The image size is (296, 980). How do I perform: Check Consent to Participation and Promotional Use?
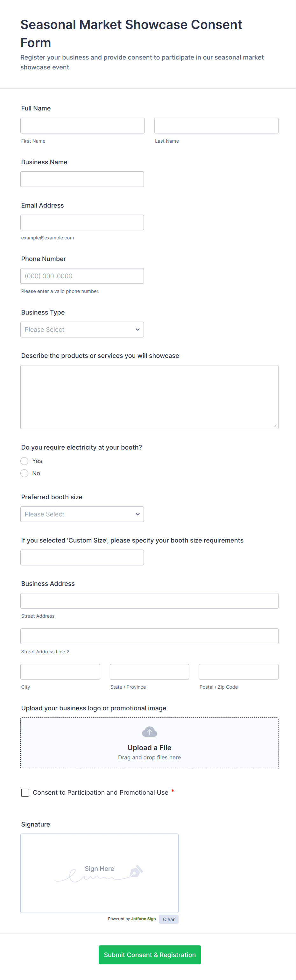point(25,792)
